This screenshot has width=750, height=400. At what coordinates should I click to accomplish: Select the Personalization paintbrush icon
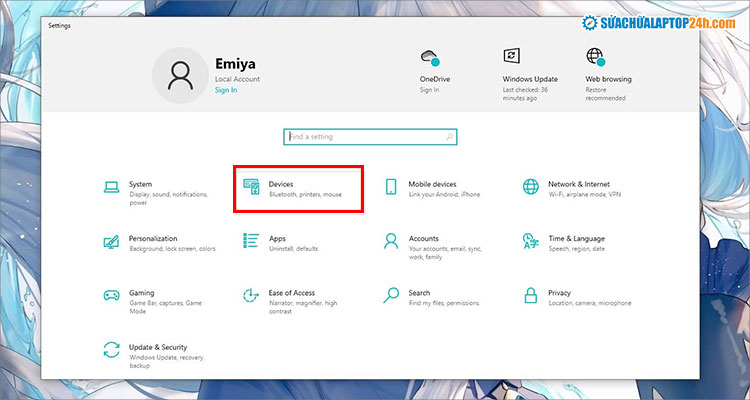pyautogui.click(x=112, y=242)
